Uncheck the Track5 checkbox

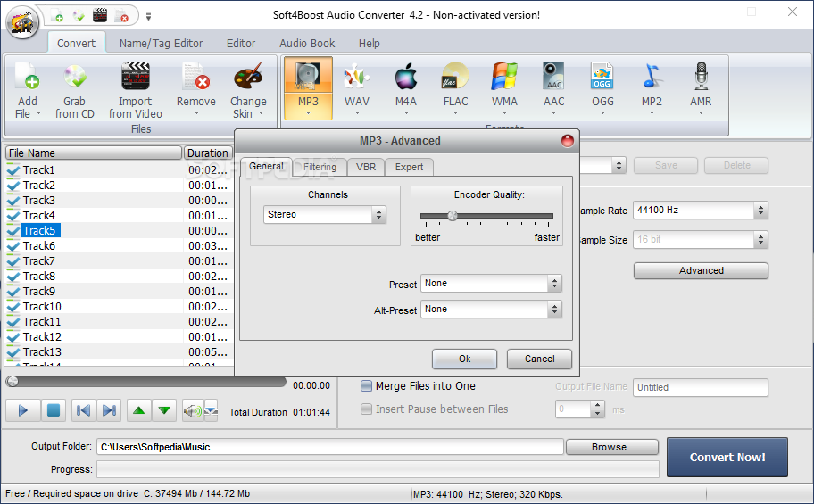pos(13,230)
